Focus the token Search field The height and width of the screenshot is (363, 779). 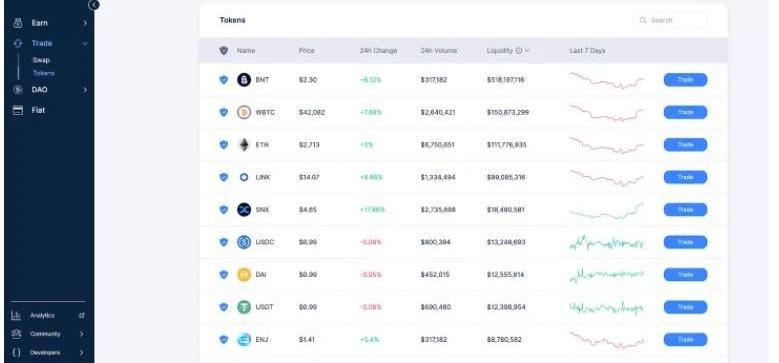[670, 20]
